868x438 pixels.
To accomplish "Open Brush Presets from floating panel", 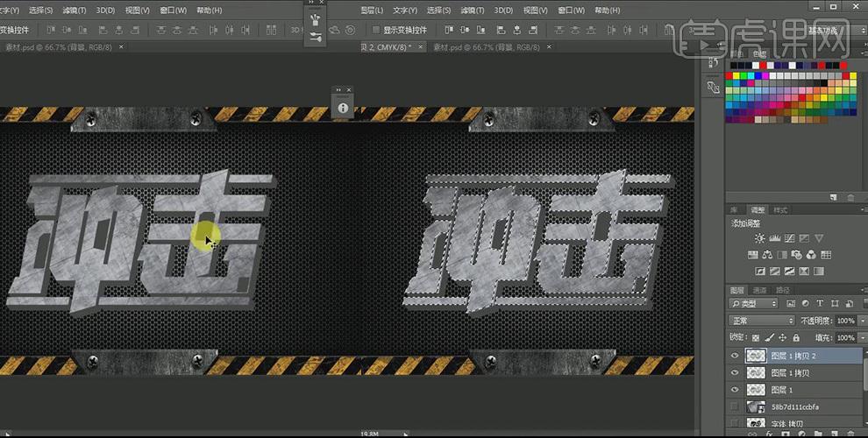I will tap(316, 20).
